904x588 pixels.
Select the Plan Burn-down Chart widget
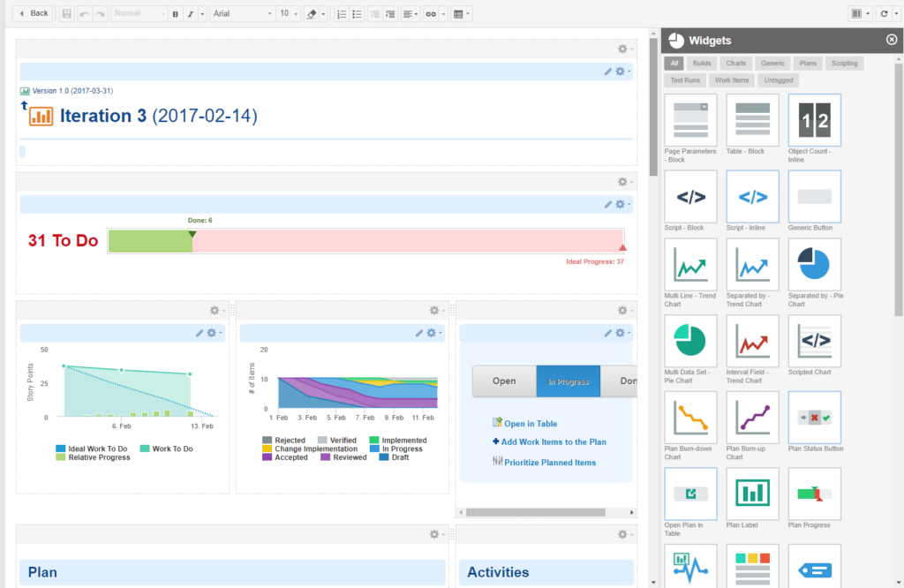tap(689, 416)
